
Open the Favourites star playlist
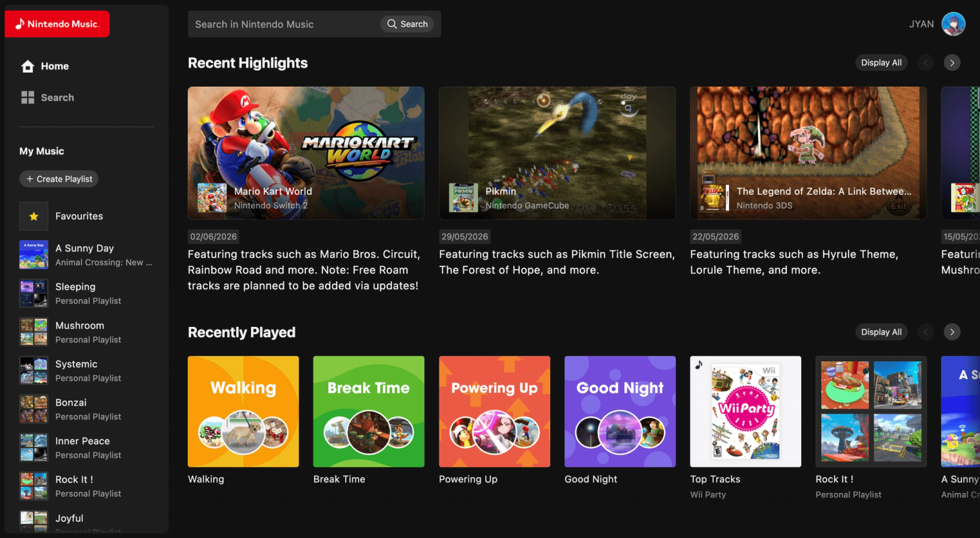click(x=87, y=216)
